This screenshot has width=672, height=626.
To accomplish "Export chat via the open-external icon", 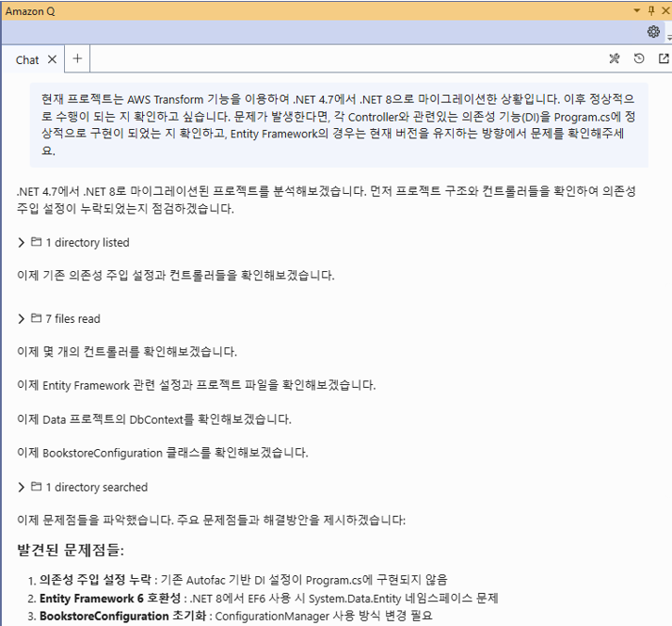I will coord(664,58).
